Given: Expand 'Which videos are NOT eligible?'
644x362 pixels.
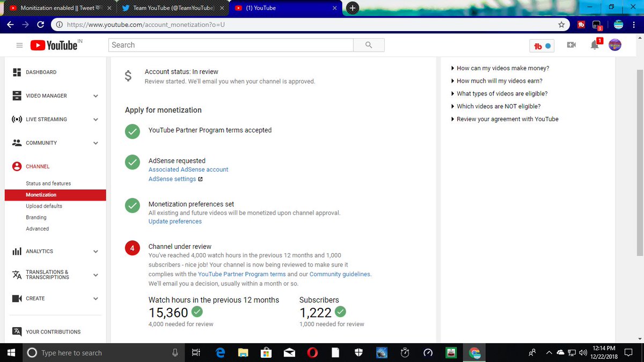Looking at the screenshot, I should coord(496,106).
